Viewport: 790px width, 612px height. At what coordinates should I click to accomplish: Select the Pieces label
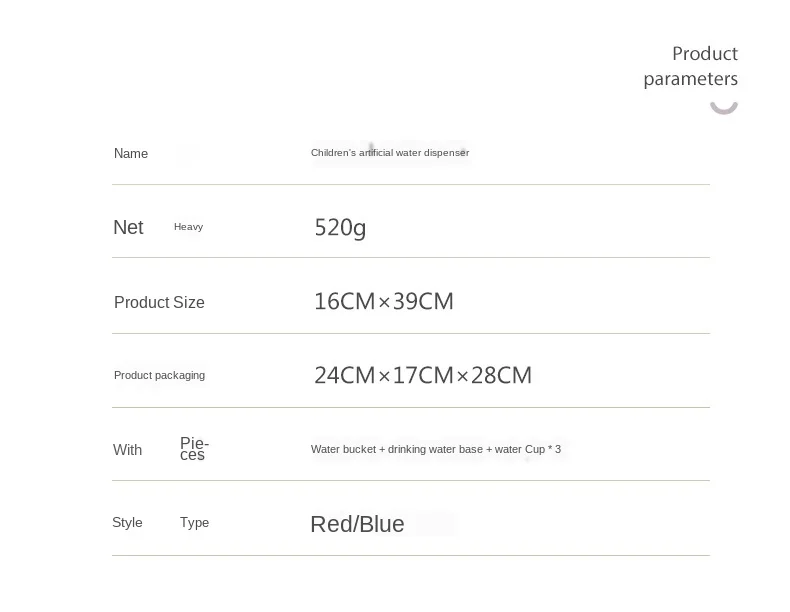pyautogui.click(x=194, y=449)
